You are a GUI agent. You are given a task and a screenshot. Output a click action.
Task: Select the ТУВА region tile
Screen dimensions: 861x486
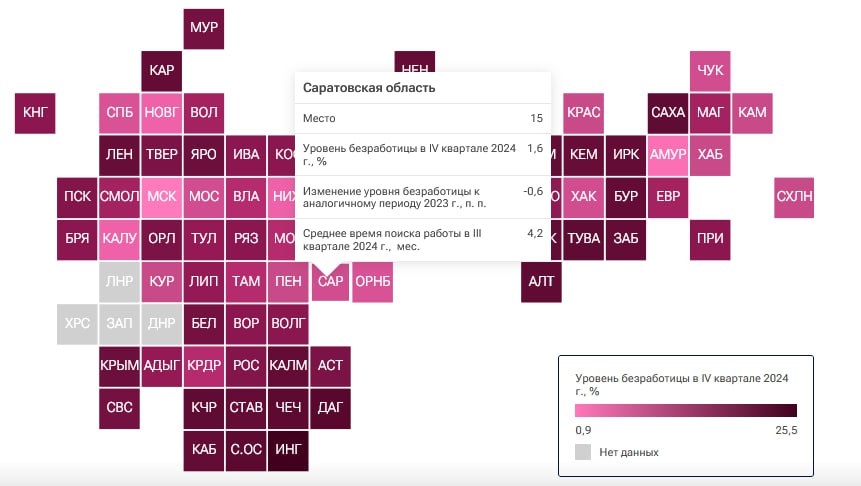pyautogui.click(x=584, y=240)
